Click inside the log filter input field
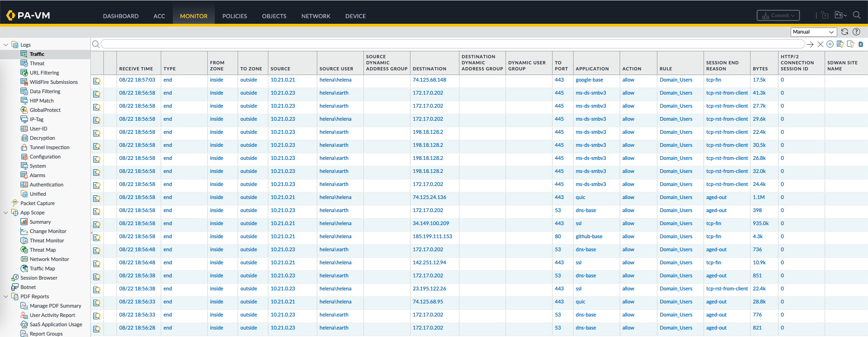 tap(452, 44)
